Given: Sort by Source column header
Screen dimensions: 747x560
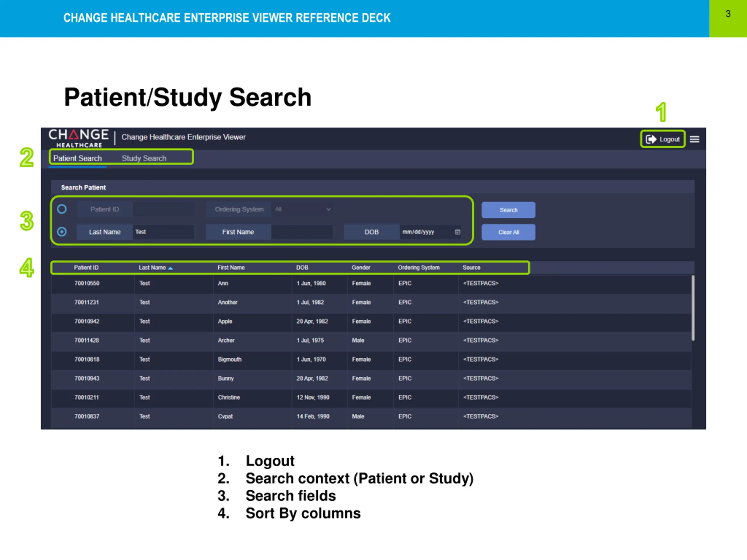Looking at the screenshot, I should 472,268.
